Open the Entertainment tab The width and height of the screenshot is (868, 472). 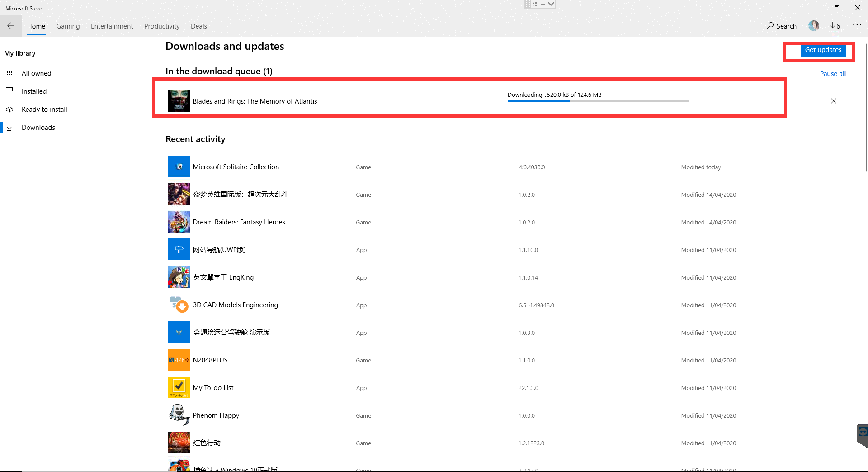[x=112, y=26]
